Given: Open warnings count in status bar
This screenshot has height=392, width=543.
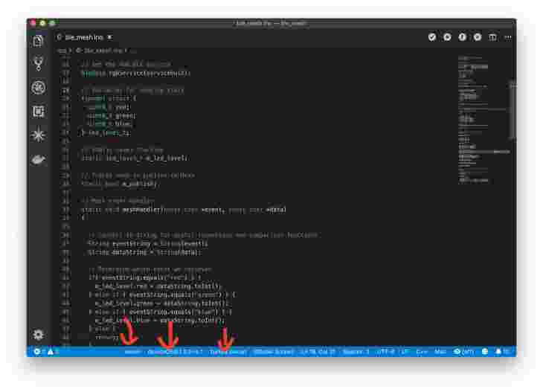Looking at the screenshot, I should [x=52, y=352].
